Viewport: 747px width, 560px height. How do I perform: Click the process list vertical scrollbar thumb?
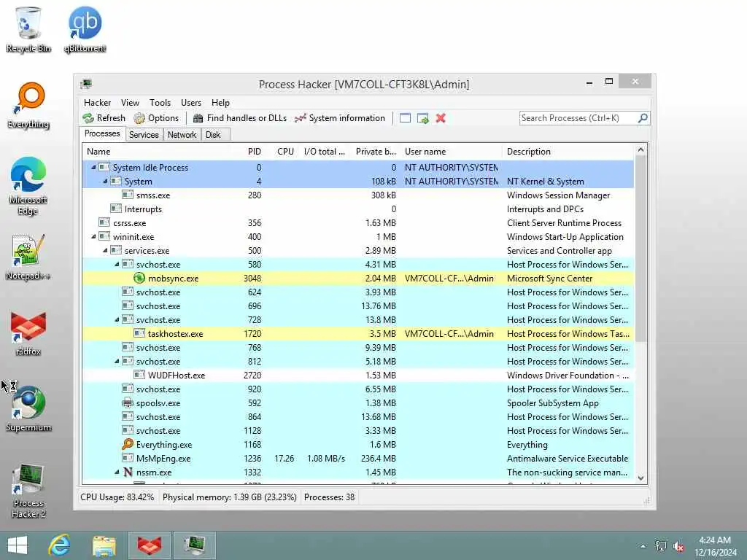(640, 249)
